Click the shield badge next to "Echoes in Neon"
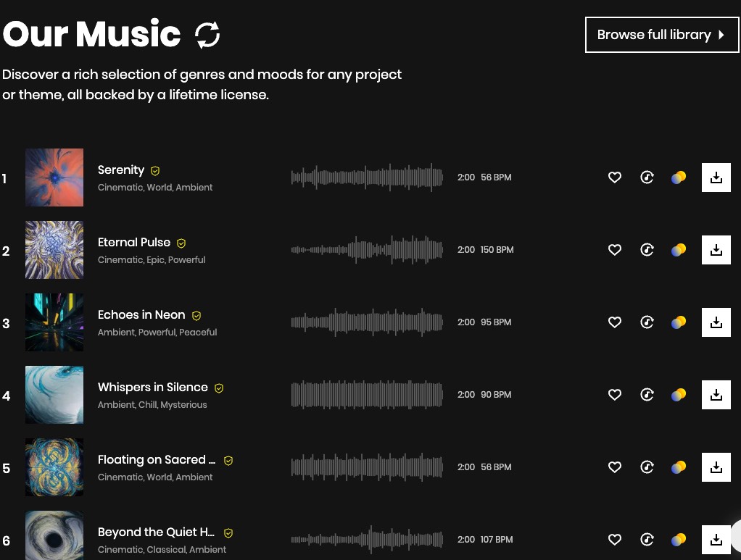741x560 pixels. [196, 316]
